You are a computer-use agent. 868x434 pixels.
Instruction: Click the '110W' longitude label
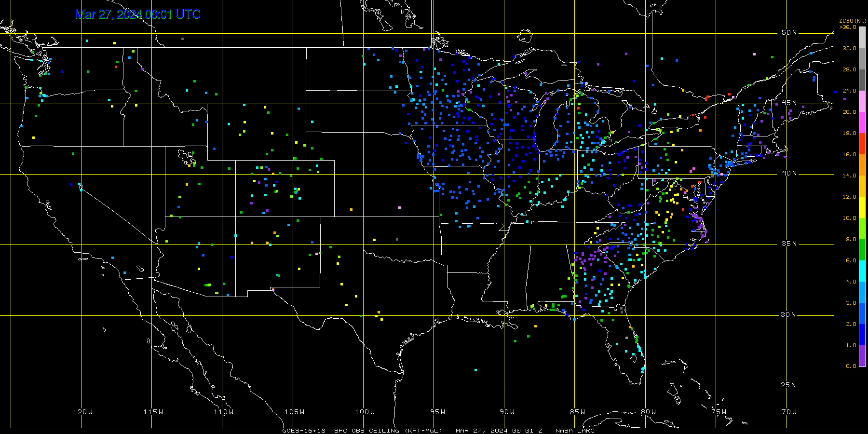224,412
